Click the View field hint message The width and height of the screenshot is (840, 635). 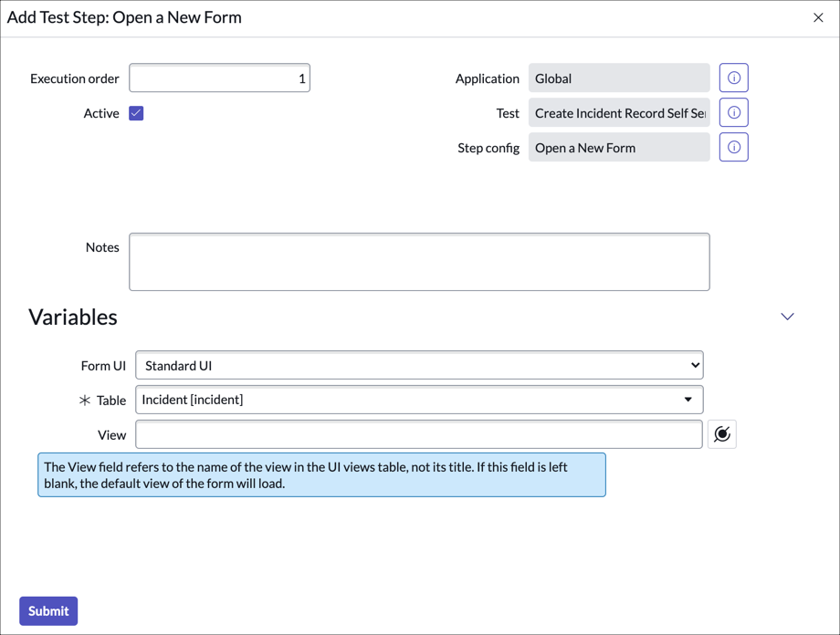click(x=321, y=475)
